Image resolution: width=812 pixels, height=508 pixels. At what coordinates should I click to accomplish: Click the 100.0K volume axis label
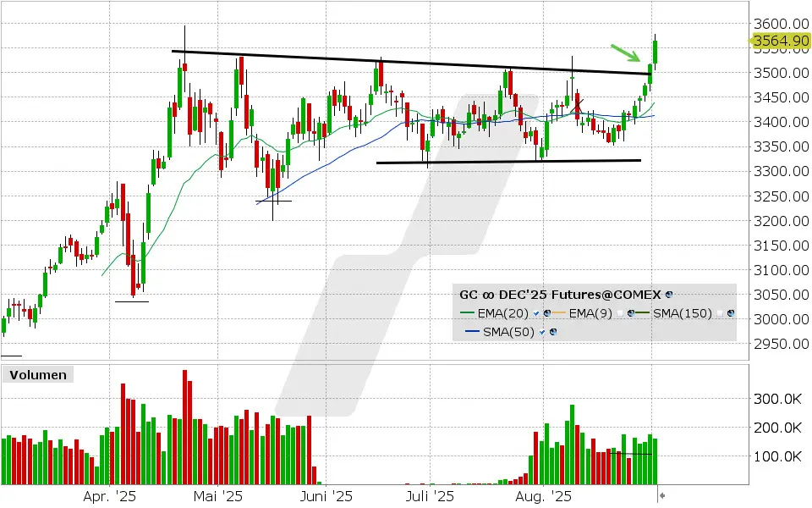pos(776,456)
